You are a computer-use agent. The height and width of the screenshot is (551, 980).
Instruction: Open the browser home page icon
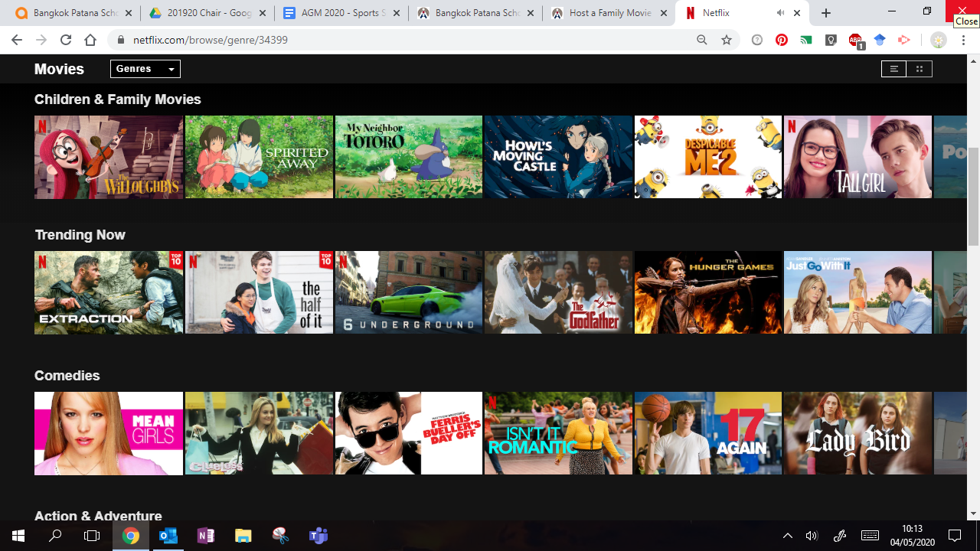tap(90, 40)
